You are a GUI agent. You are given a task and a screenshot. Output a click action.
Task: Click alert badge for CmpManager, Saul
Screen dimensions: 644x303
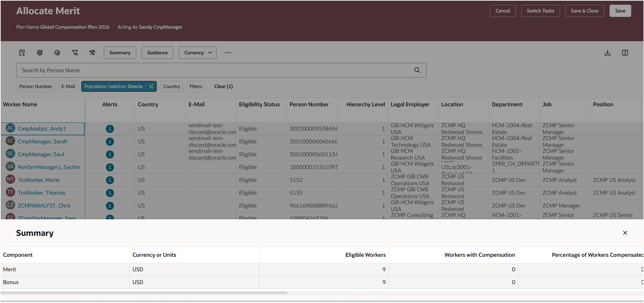coord(110,155)
